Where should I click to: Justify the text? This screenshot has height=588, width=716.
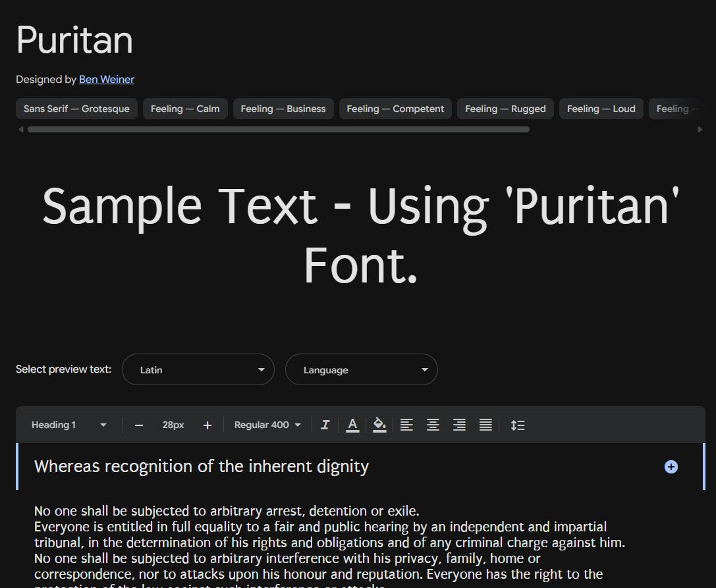tap(485, 425)
